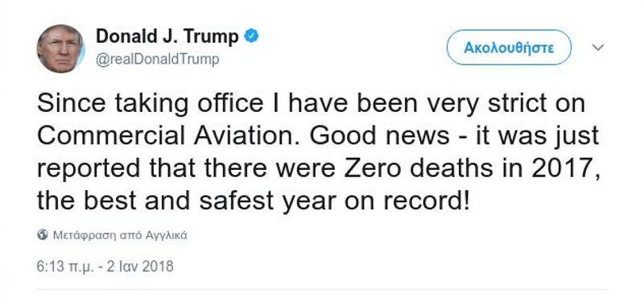Image resolution: width=644 pixels, height=298 pixels.
Task: Click the tweet's first line 'Since taking office'
Action: [x=150, y=104]
